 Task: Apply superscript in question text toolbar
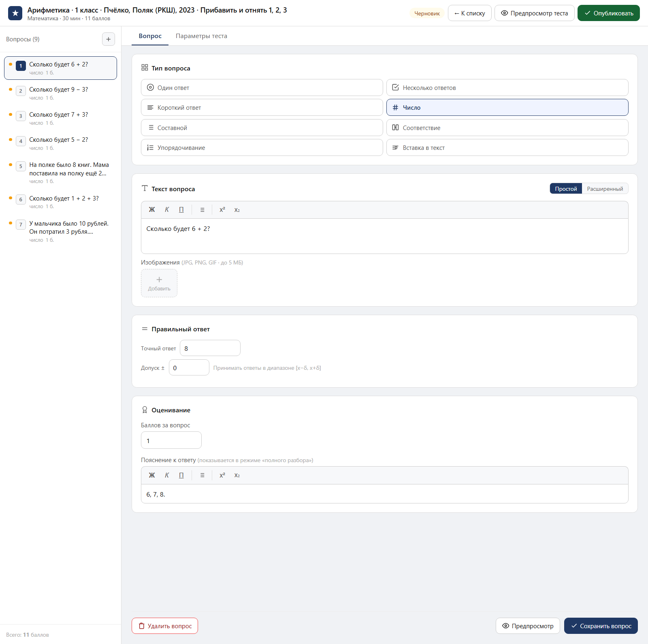tap(222, 210)
